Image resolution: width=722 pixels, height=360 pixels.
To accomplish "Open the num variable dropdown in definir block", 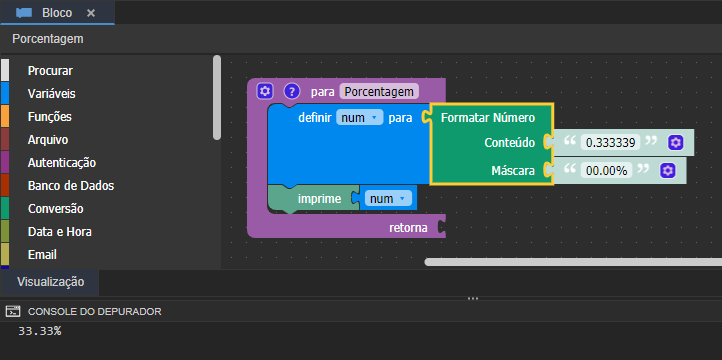I will (360, 118).
